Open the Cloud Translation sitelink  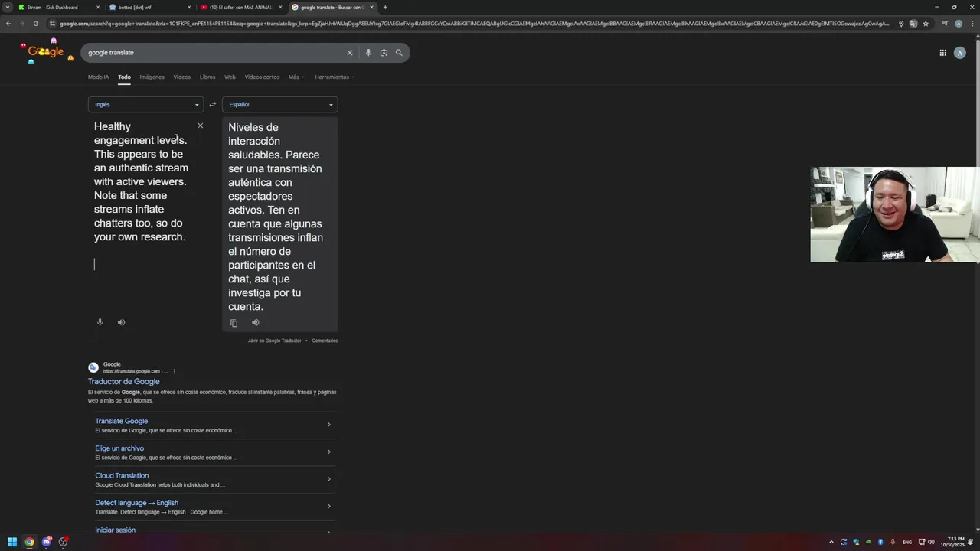(x=122, y=475)
